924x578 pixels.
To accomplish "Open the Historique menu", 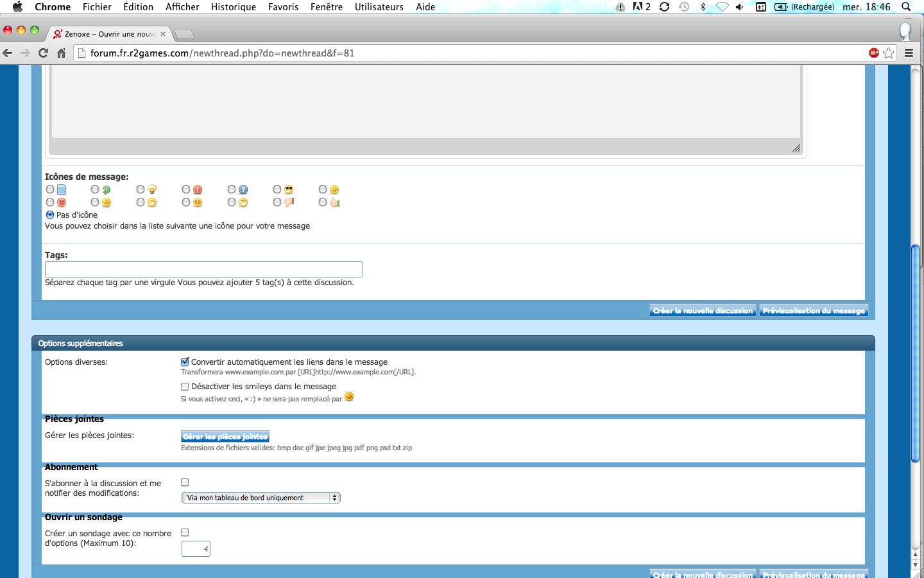I will 234,7.
